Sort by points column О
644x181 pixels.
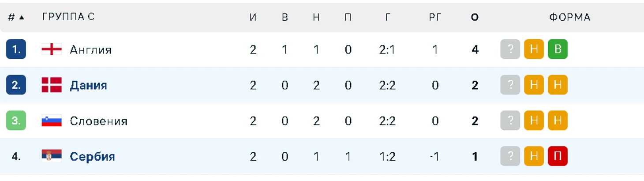(475, 18)
